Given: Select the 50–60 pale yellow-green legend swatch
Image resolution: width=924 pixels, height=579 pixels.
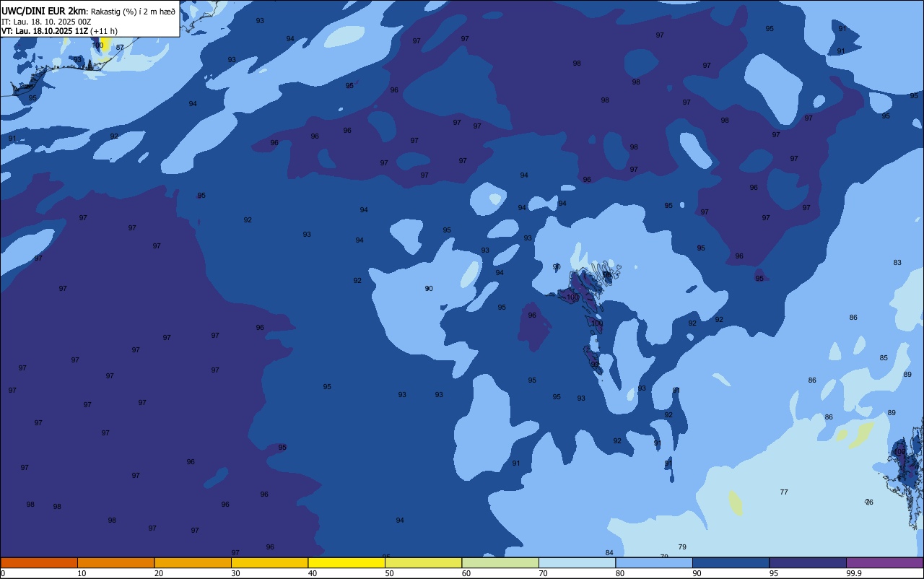Looking at the screenshot, I should [423, 562].
